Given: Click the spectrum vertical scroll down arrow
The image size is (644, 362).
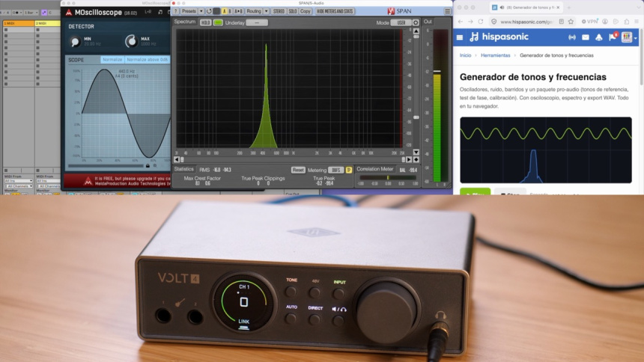Looking at the screenshot, I should tap(416, 153).
